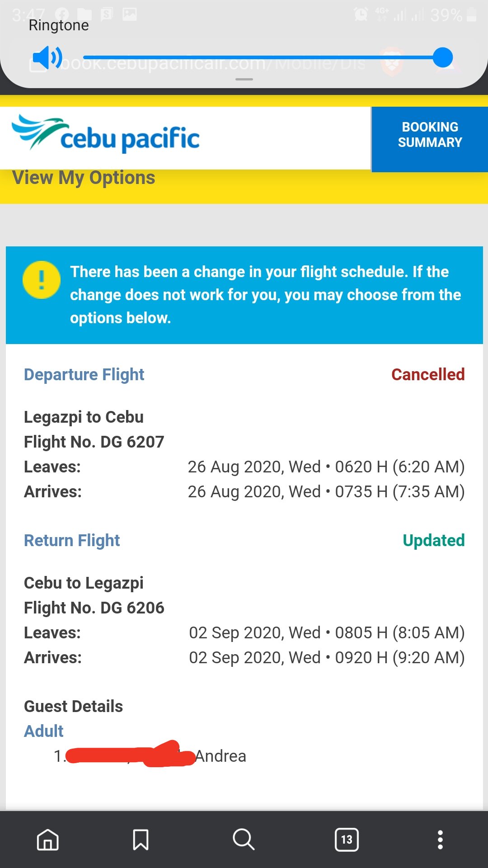The height and width of the screenshot is (868, 488).
Task: Open browser home via the house icon
Action: (x=48, y=840)
